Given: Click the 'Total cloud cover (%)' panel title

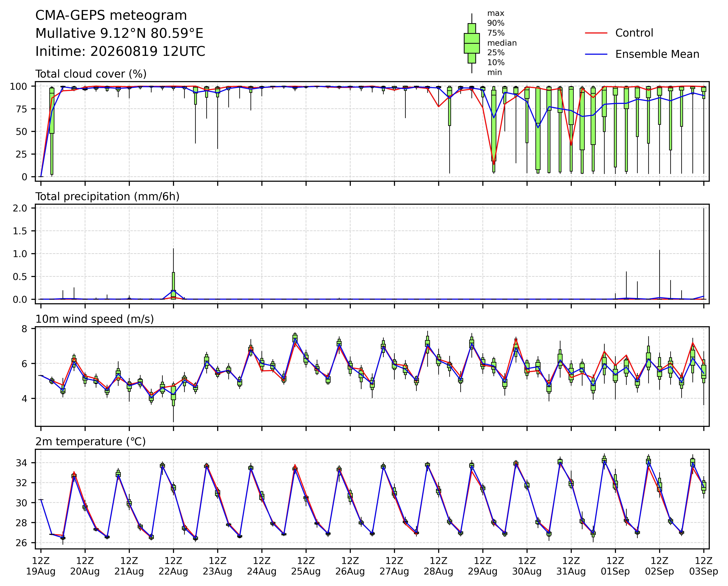Looking at the screenshot, I should coord(91,74).
